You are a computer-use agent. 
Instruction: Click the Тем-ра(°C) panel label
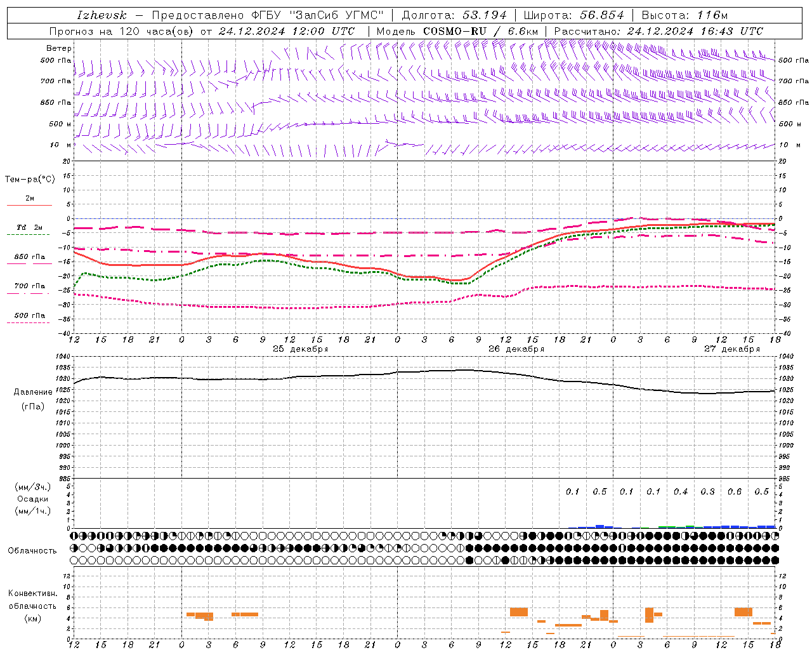coord(30,180)
